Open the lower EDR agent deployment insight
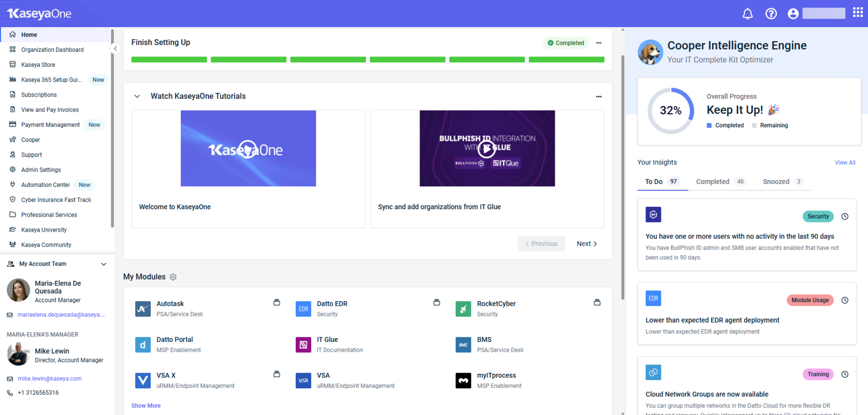Screen dimensions: 868x415 click(x=747, y=314)
